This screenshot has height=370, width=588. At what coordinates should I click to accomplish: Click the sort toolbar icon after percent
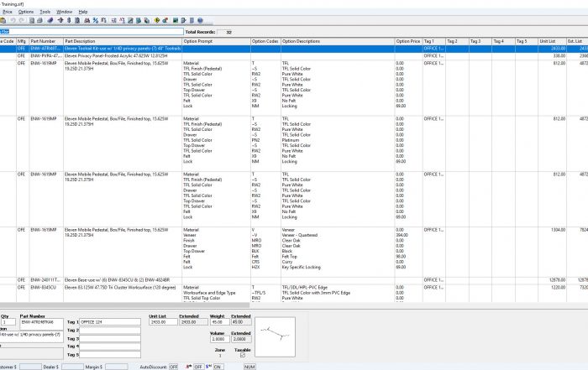point(103,20)
